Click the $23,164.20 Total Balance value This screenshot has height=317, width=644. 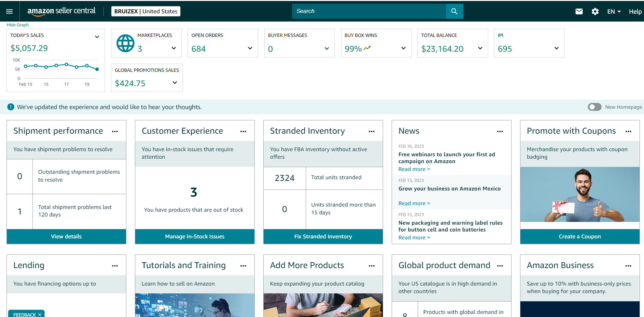click(x=442, y=49)
